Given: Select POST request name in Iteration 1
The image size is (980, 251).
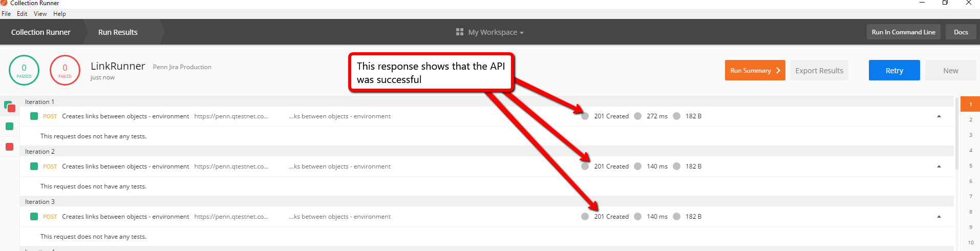Looking at the screenshot, I should [125, 116].
